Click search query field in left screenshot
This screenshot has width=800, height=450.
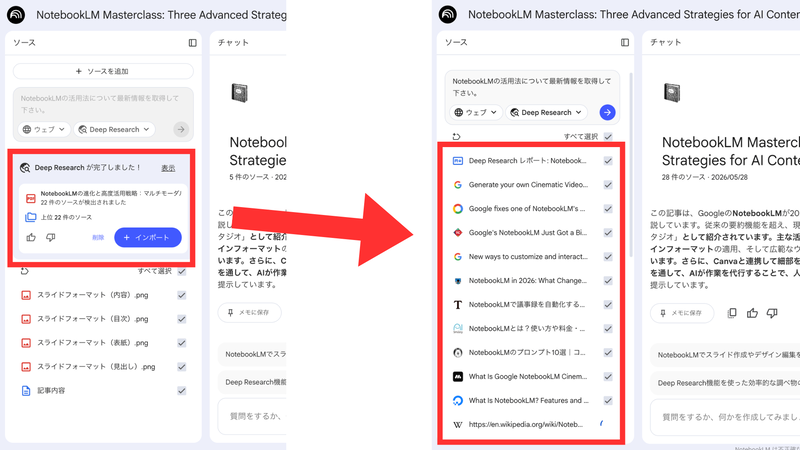coord(103,104)
